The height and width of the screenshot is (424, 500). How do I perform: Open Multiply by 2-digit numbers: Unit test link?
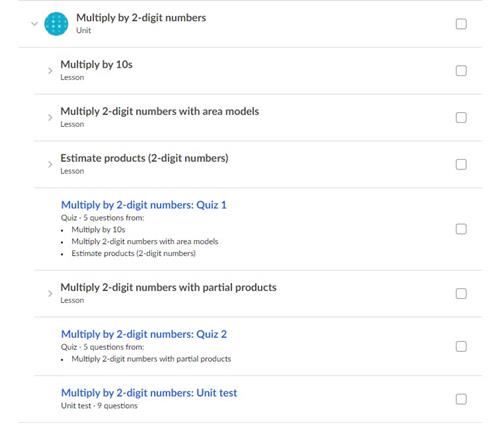tap(149, 393)
